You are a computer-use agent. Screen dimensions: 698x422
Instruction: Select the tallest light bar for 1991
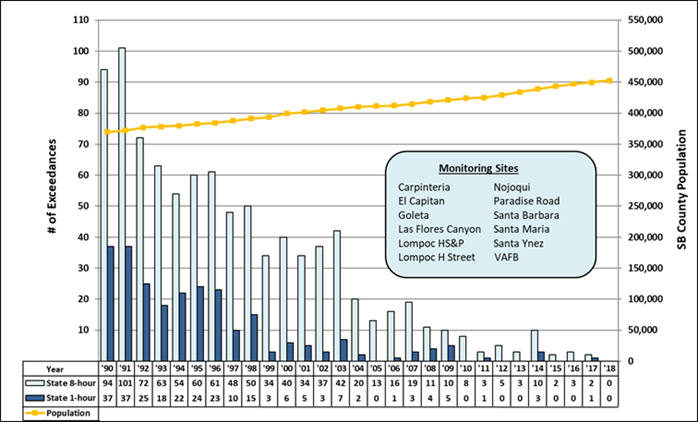click(122, 200)
